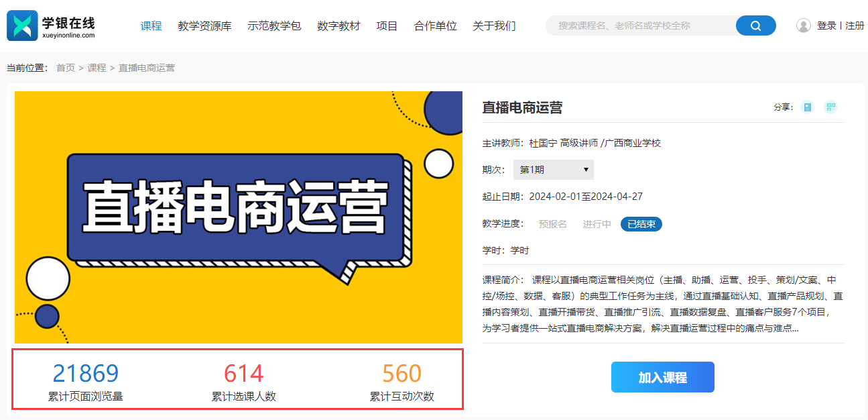Select the 已结束 progress pill

pos(641,224)
